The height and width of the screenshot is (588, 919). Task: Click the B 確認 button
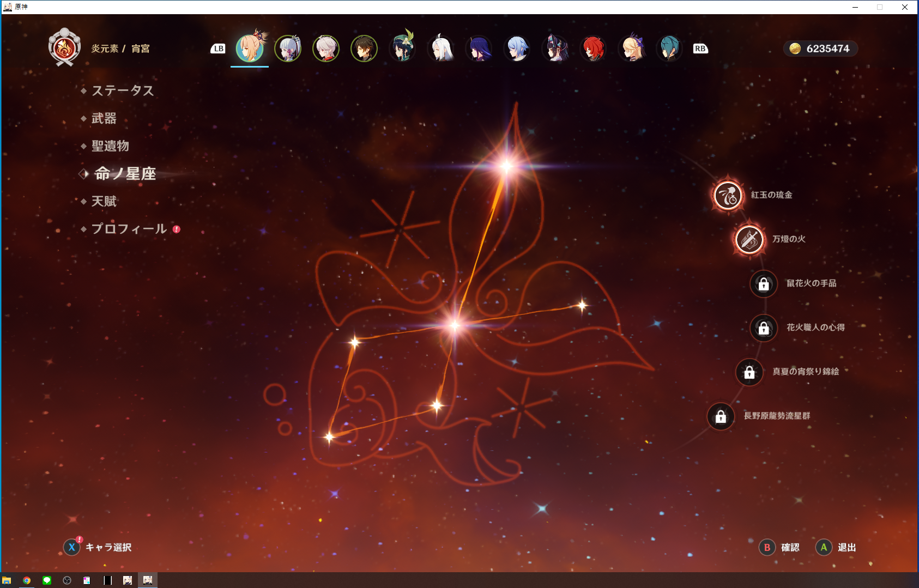click(779, 547)
